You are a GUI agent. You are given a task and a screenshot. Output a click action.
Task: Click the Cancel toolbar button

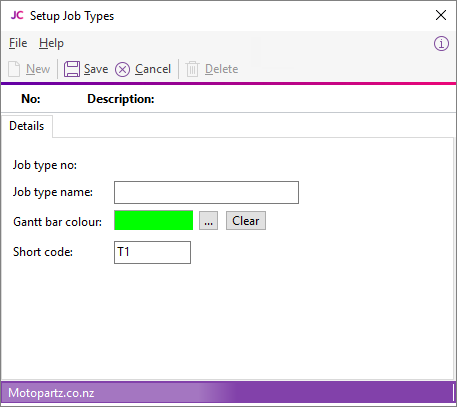(x=143, y=69)
